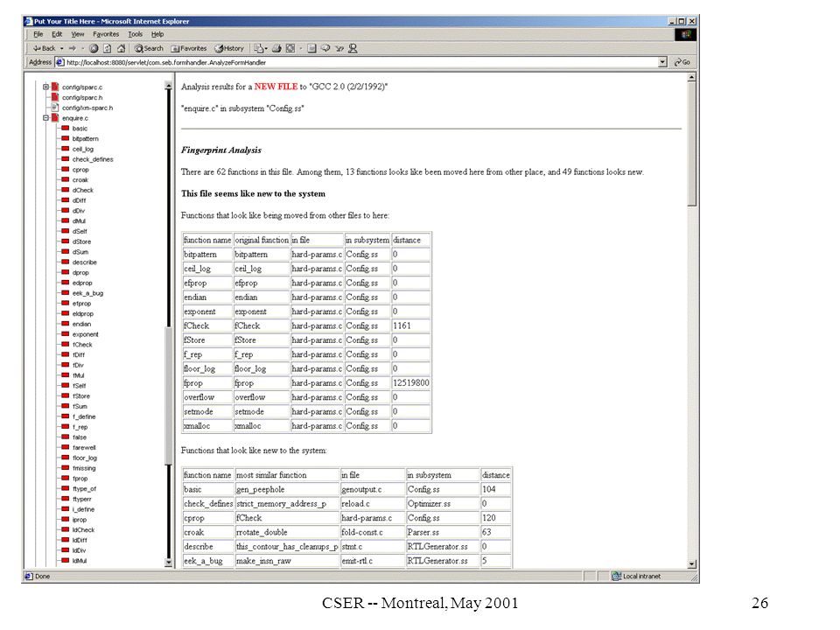The image size is (840, 630).
Task: Select config/sparc.h in the tree
Action: tap(82, 97)
